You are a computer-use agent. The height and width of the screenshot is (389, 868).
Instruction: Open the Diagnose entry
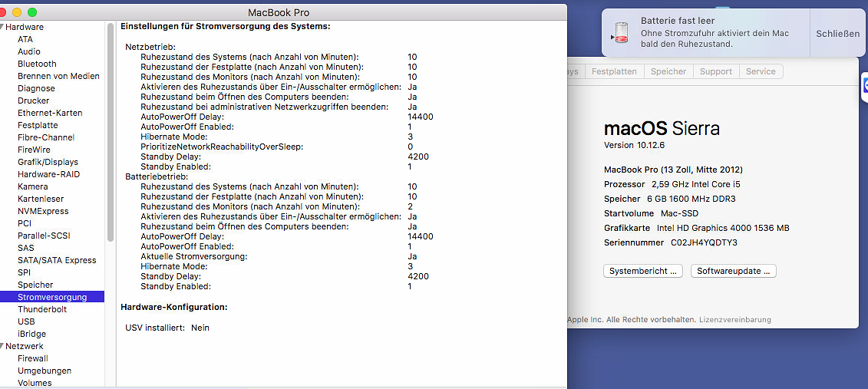point(36,88)
